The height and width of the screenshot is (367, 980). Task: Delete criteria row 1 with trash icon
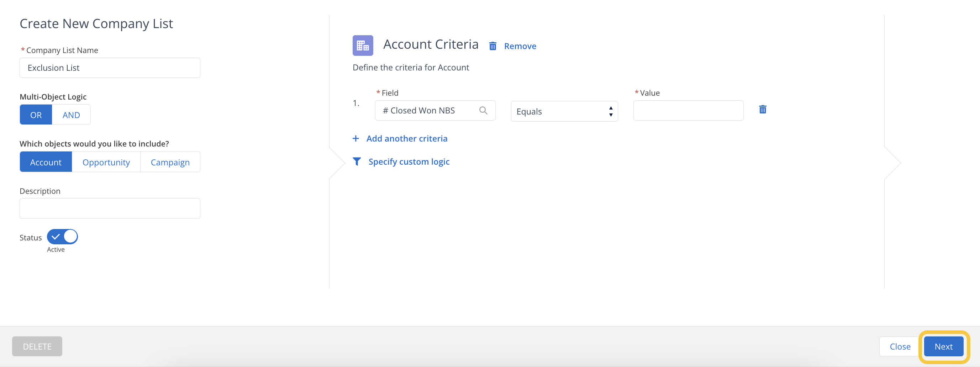[x=762, y=110]
